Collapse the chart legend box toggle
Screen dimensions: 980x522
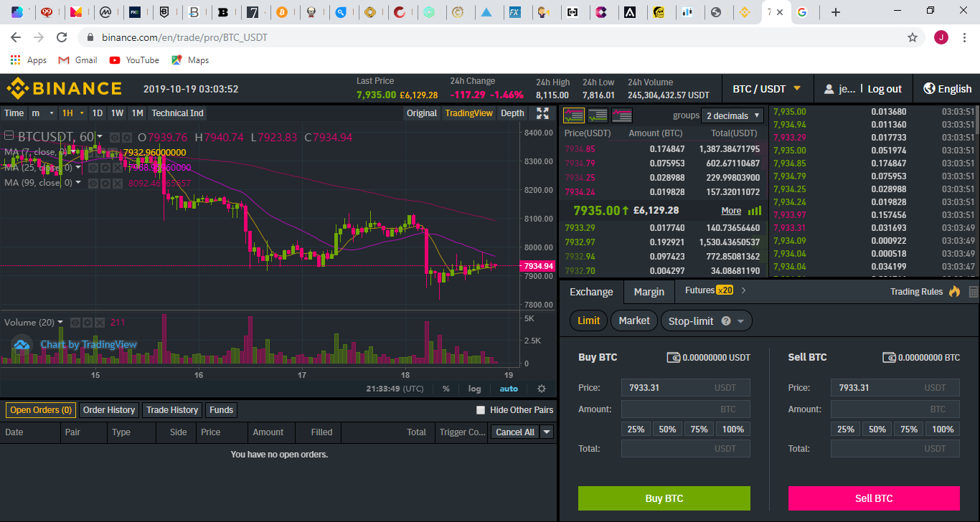point(9,136)
